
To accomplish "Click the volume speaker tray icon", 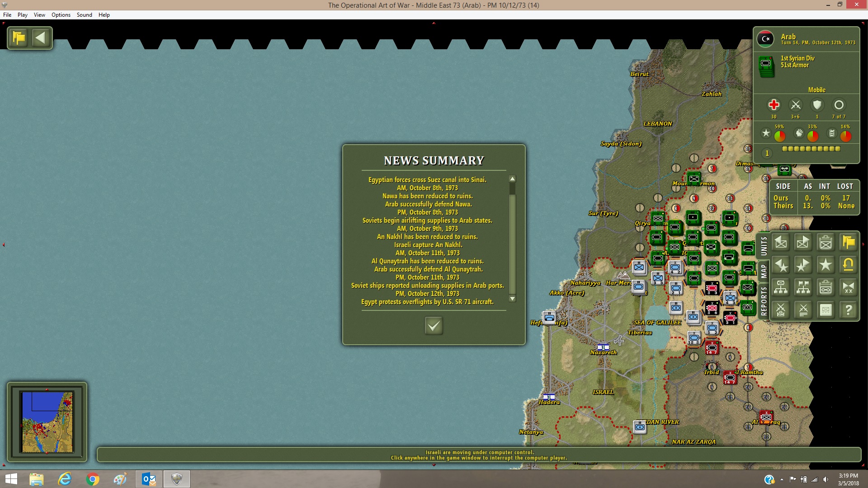I will [826, 479].
